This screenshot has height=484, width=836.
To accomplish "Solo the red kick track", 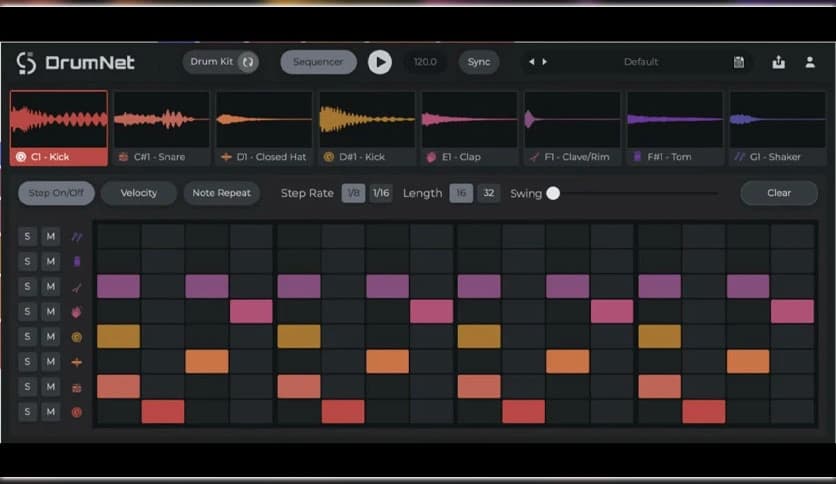I will click(27, 412).
